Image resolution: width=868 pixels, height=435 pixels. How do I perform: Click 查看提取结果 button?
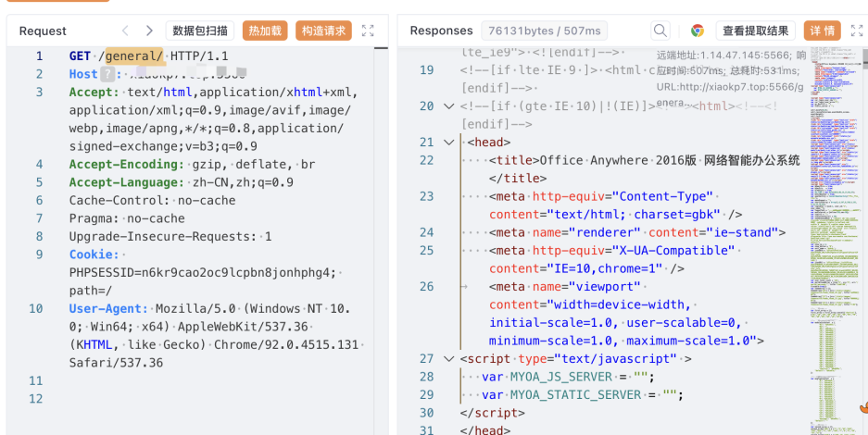[756, 31]
